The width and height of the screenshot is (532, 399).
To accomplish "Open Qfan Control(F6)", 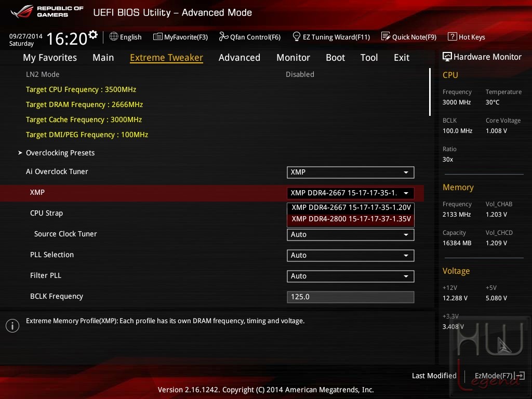I will coord(250,37).
